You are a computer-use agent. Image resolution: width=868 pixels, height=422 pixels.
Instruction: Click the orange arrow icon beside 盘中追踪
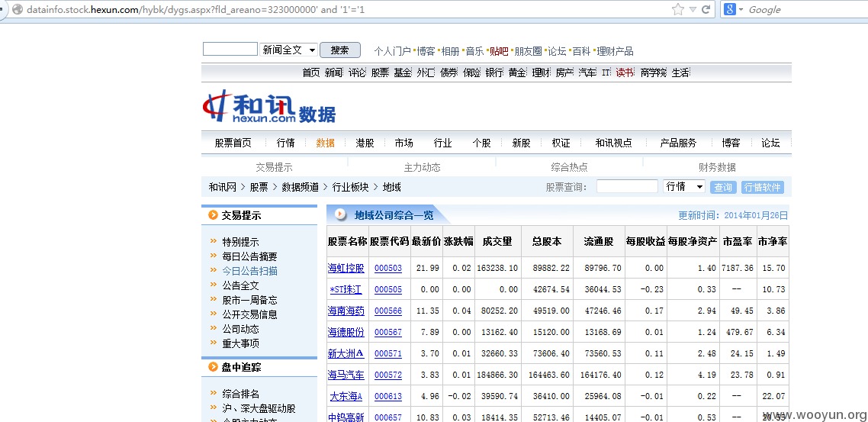tap(213, 367)
